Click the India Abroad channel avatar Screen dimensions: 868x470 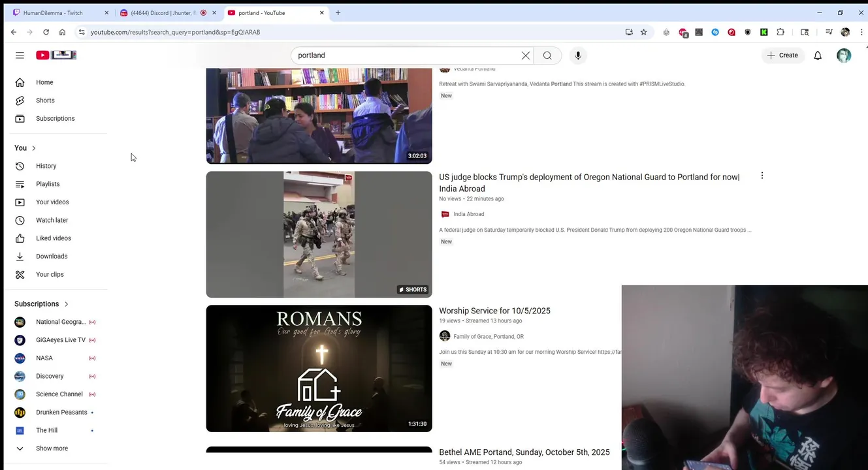tap(445, 214)
